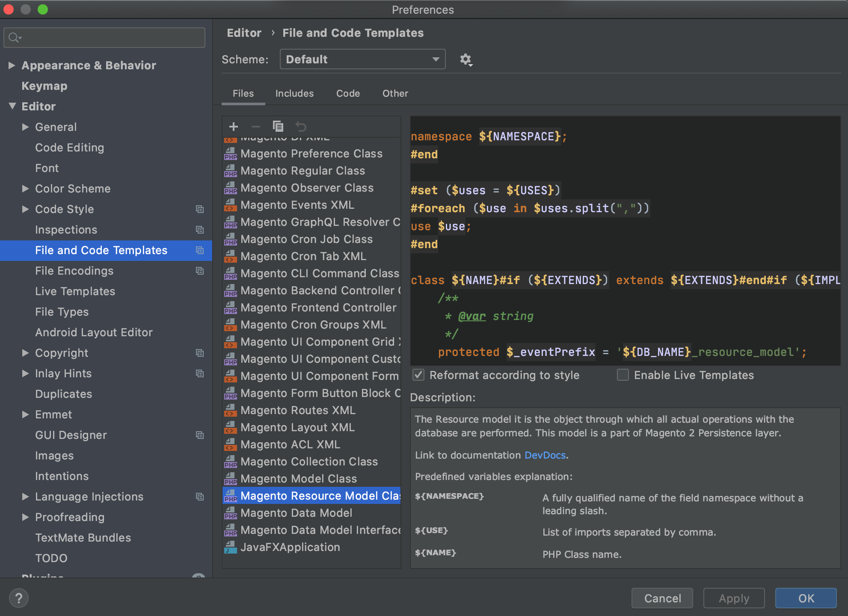
Task: Click the help question mark button
Action: click(x=19, y=598)
